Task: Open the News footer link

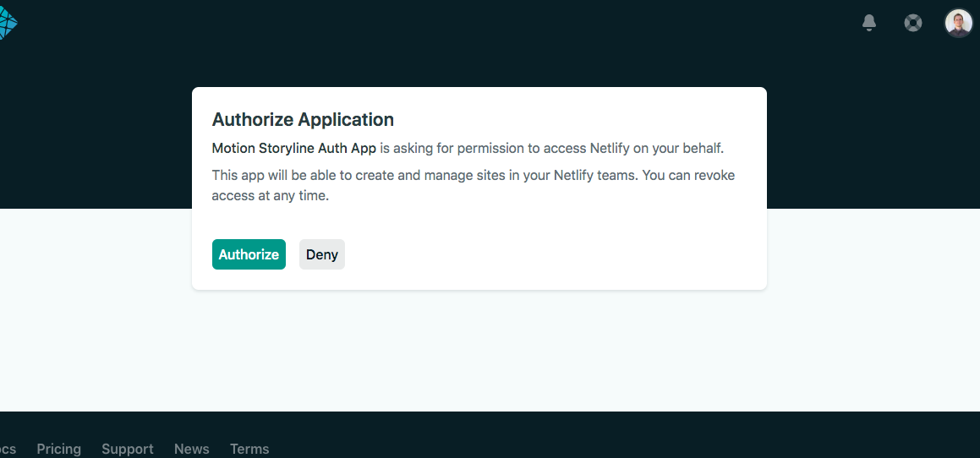Action: click(x=192, y=449)
